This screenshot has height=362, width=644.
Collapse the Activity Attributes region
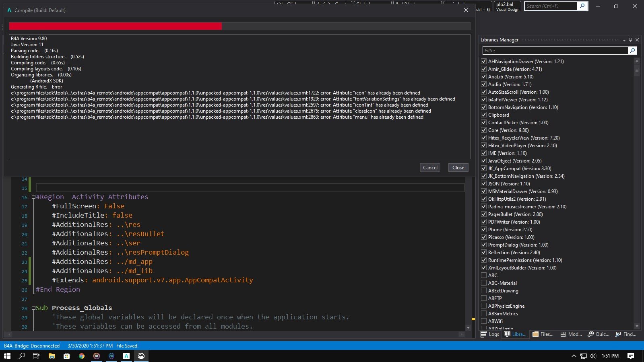(33, 197)
